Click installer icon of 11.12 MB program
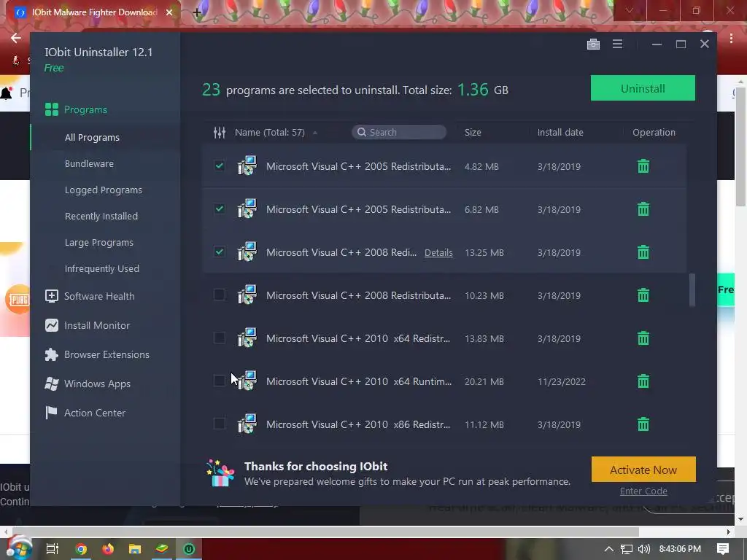Image resolution: width=747 pixels, height=560 pixels. click(247, 424)
